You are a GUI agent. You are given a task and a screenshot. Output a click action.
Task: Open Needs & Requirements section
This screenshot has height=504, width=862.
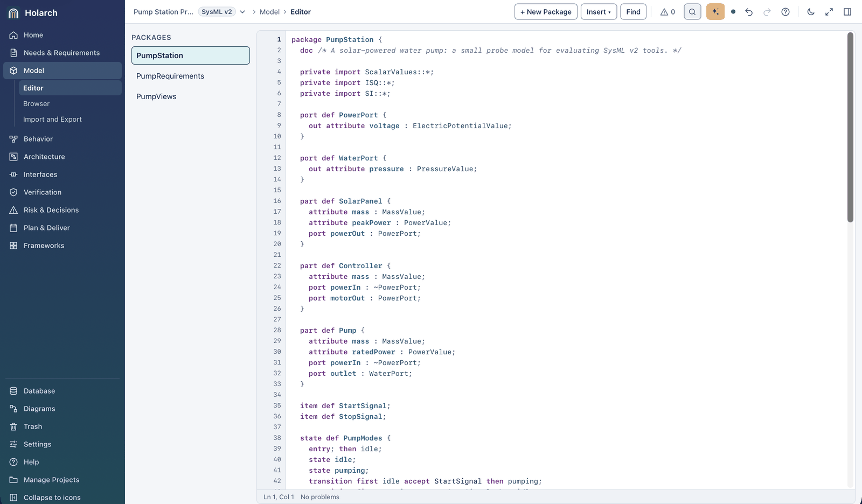pyautogui.click(x=62, y=53)
